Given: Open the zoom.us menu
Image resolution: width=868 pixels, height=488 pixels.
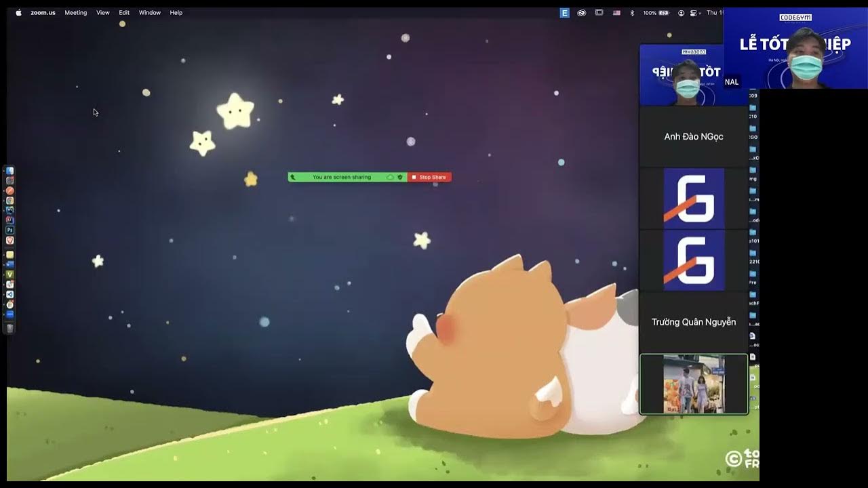Looking at the screenshot, I should pos(43,12).
